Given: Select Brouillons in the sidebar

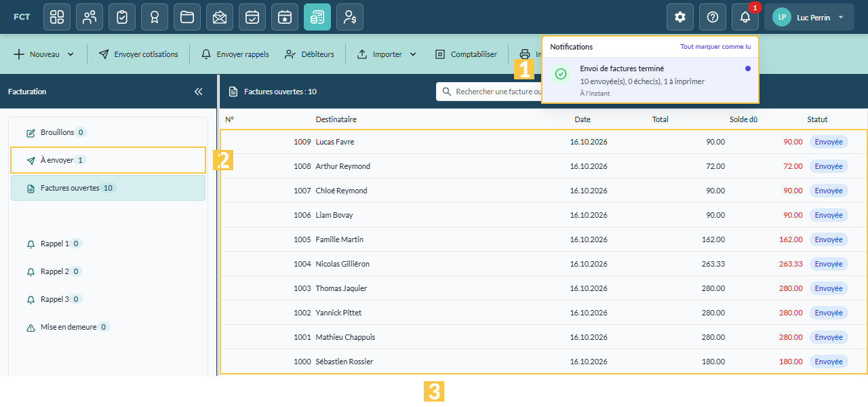Looking at the screenshot, I should [x=108, y=132].
